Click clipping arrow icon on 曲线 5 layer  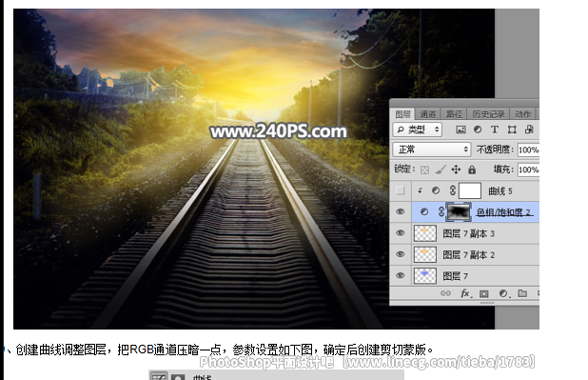[420, 190]
